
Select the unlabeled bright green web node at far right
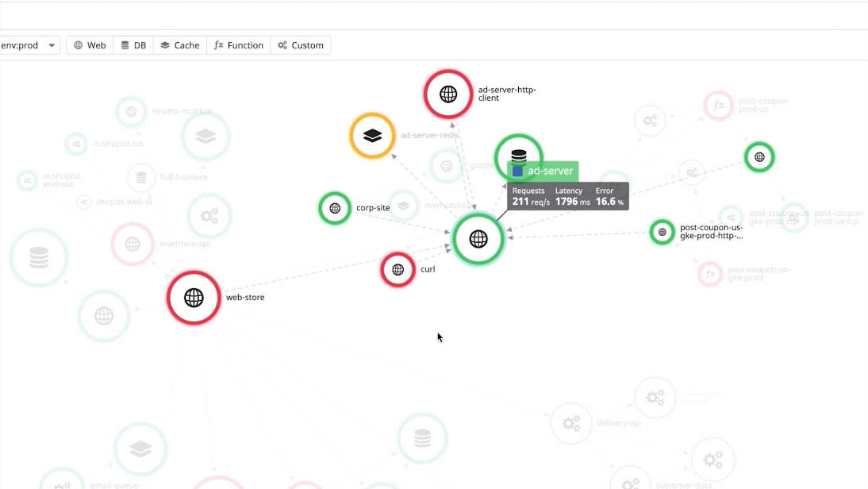(x=759, y=157)
